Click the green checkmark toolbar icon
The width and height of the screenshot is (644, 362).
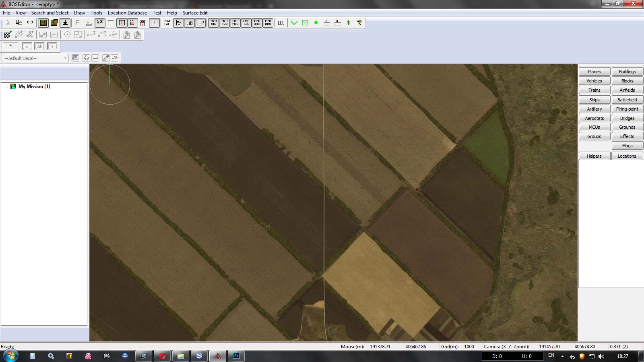click(294, 23)
